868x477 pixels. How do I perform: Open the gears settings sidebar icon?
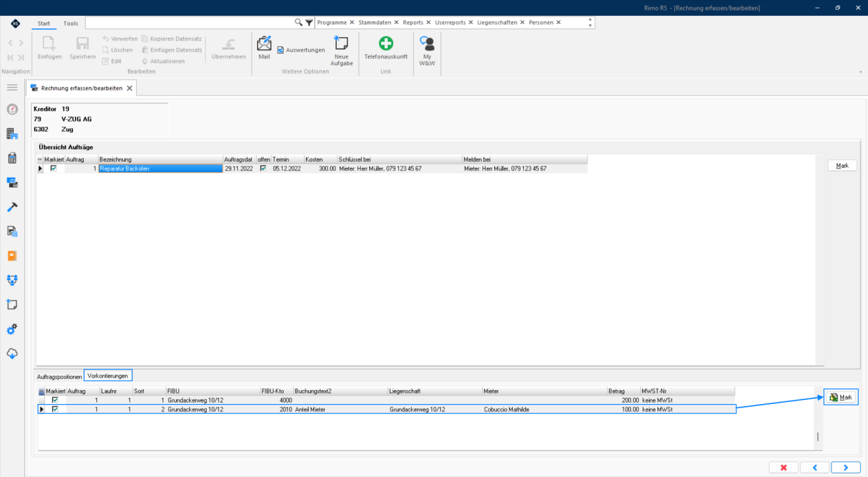12,329
